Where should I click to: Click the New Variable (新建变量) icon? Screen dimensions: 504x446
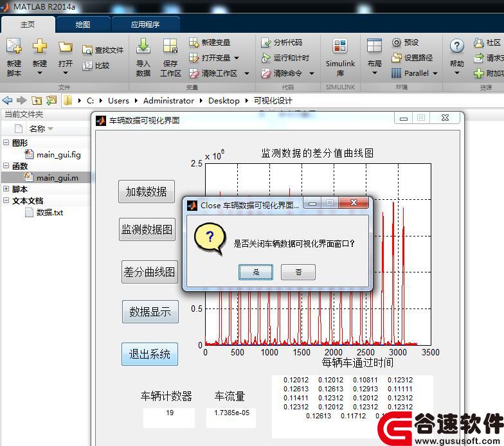click(194, 42)
